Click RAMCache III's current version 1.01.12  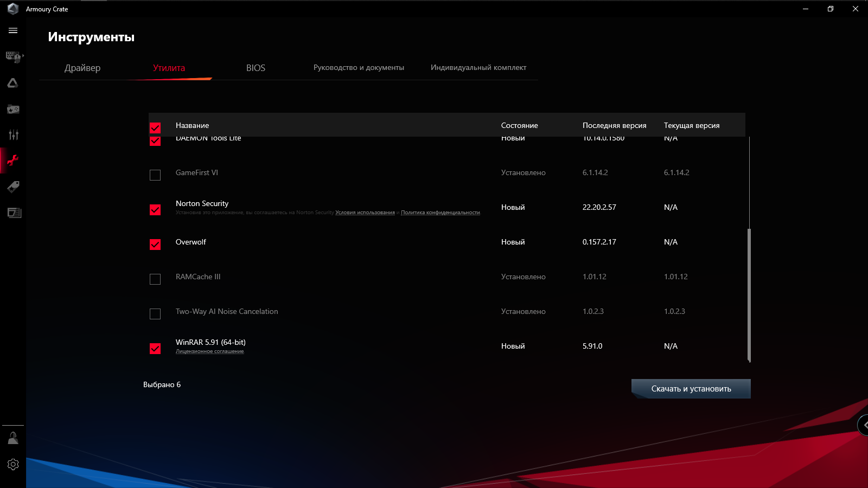click(x=676, y=277)
